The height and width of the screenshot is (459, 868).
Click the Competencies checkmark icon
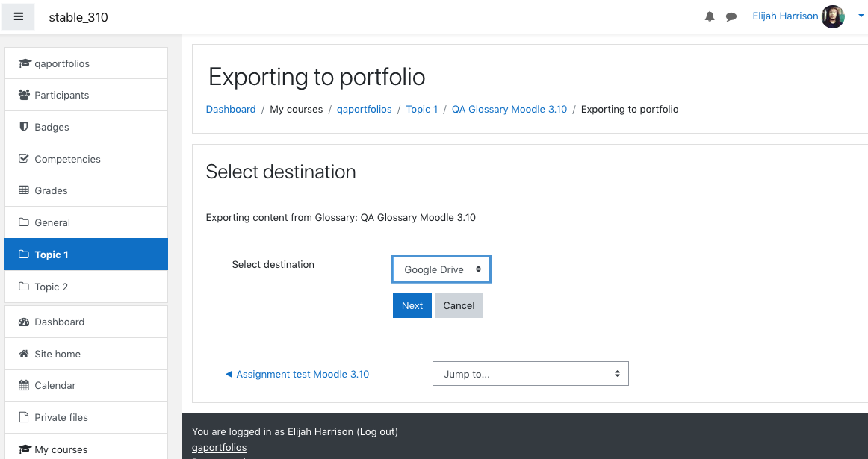point(24,159)
